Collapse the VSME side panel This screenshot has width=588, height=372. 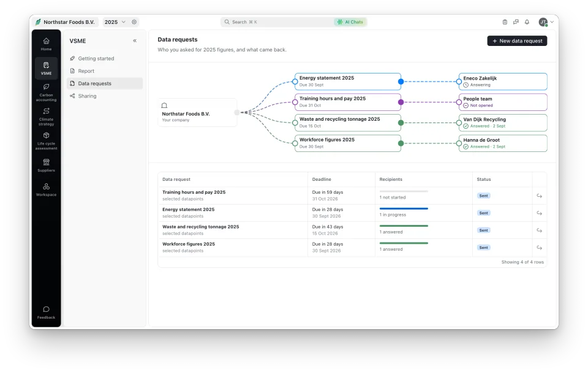135,41
